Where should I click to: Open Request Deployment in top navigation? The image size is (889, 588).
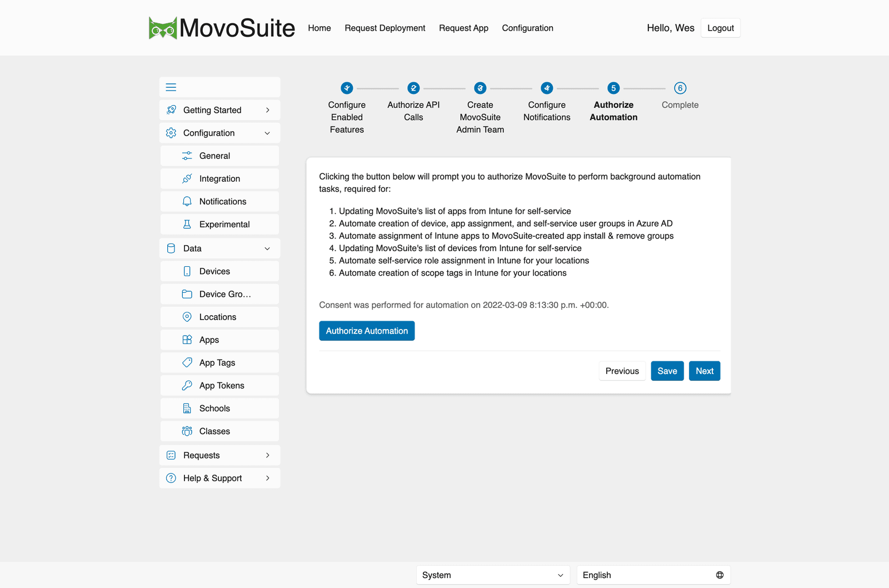pos(385,28)
